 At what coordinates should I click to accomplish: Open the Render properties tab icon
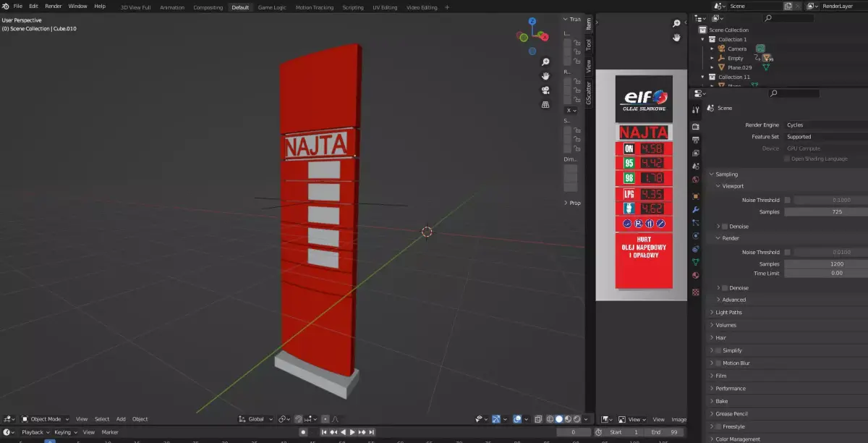(696, 127)
